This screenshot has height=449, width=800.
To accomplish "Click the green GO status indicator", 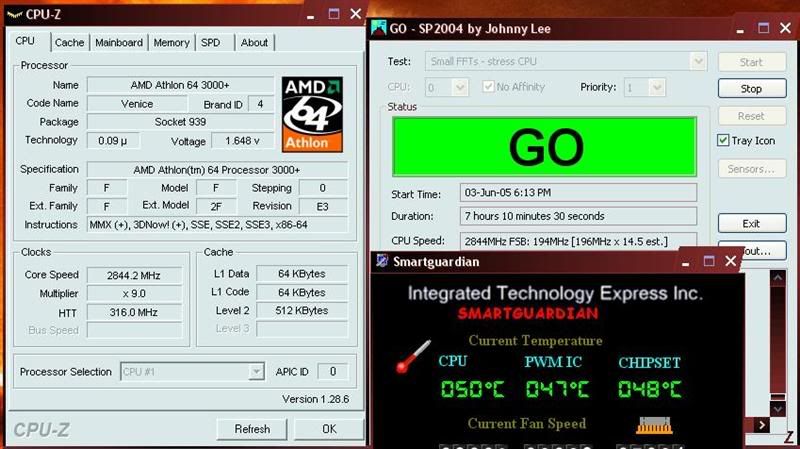I will (x=544, y=147).
